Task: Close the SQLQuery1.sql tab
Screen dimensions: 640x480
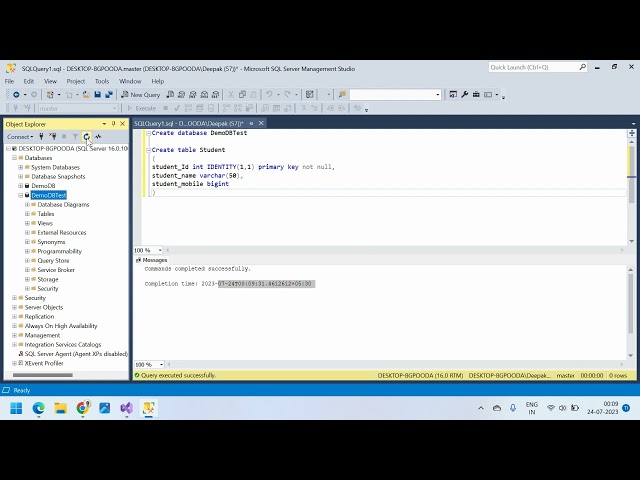Action: (261, 123)
